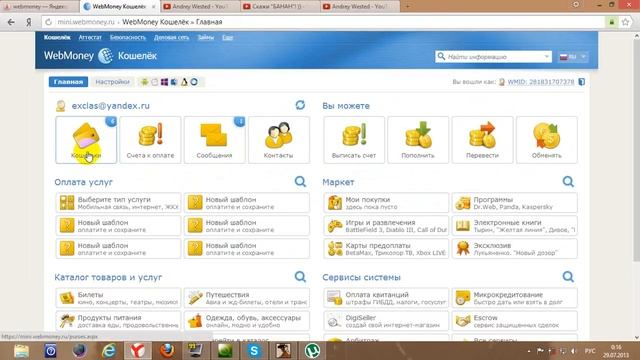Open Мои покупки in Маркет

click(x=386, y=203)
